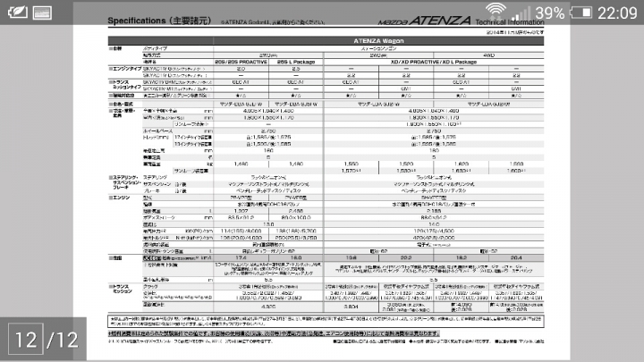This screenshot has height=362, width=644.
Task: Tap the '22.2' fuel economy value
Action: [x=406, y=257]
